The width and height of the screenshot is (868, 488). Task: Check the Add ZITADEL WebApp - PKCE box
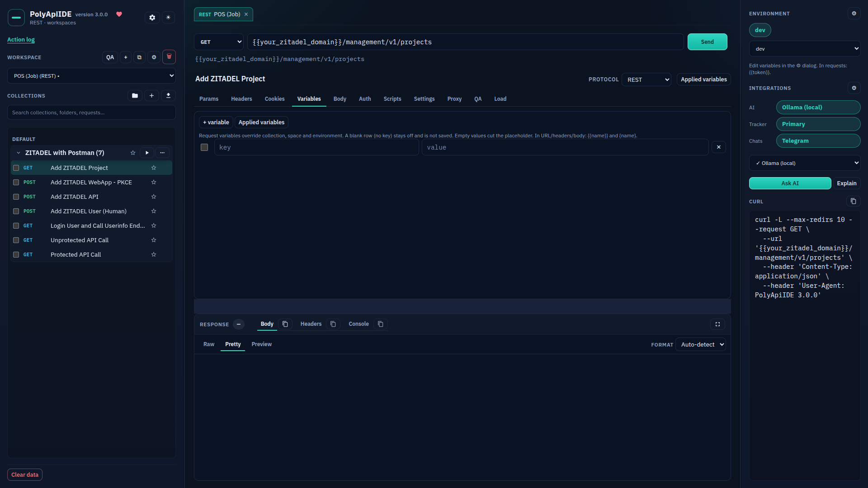(x=16, y=183)
